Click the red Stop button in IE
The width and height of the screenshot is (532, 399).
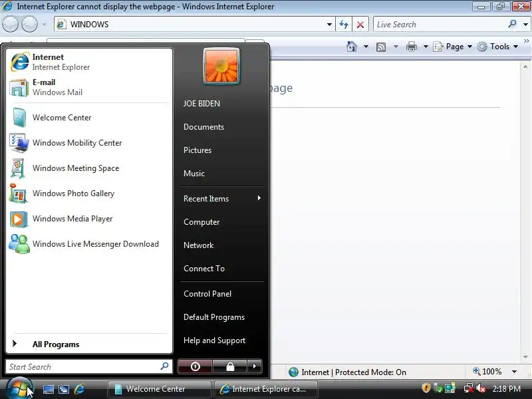[x=360, y=25]
